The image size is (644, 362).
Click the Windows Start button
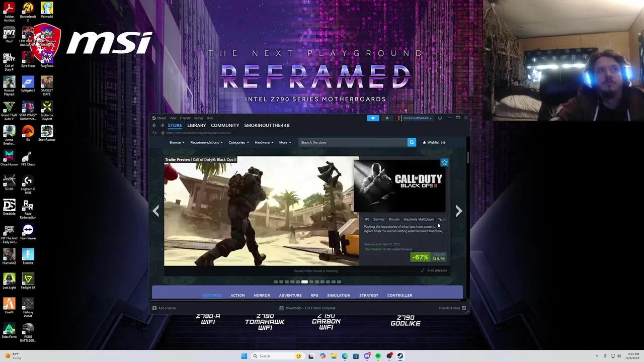244,356
